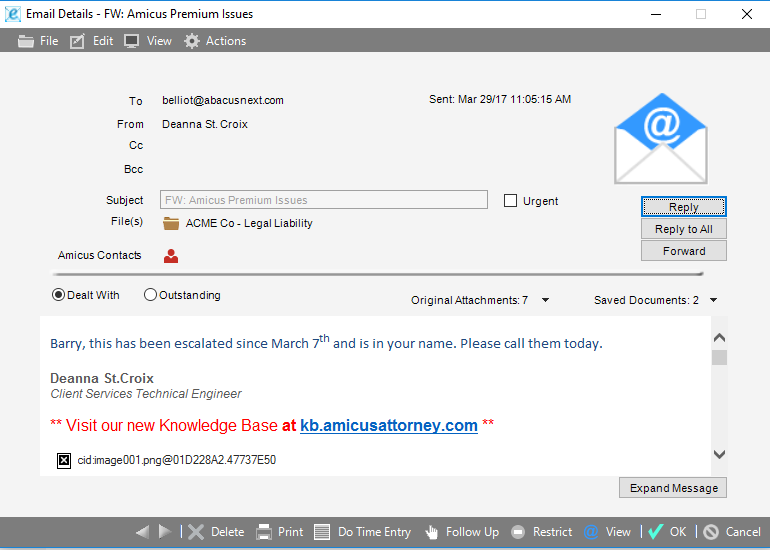Click the Forward button

click(684, 251)
